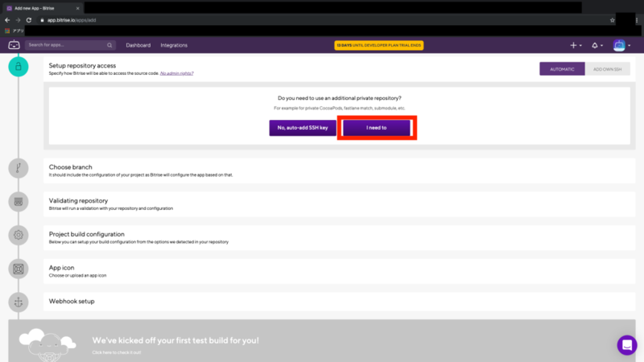Click the Bitrise robot logo
The image size is (644, 362).
click(14, 45)
